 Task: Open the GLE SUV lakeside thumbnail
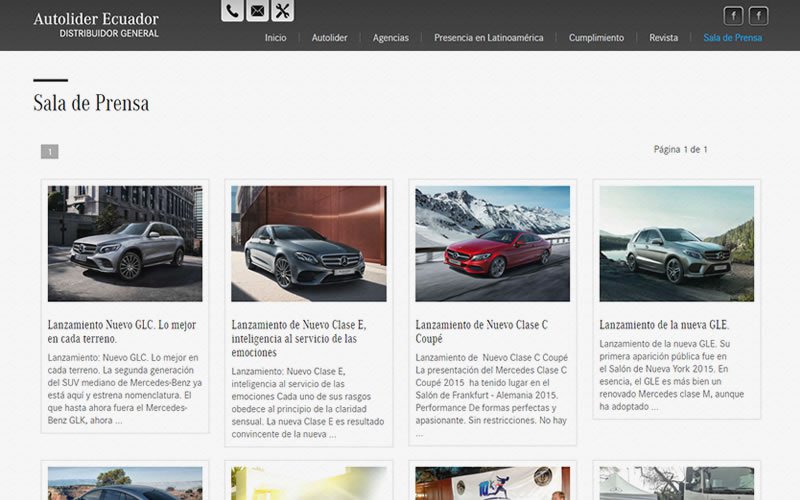tap(676, 243)
